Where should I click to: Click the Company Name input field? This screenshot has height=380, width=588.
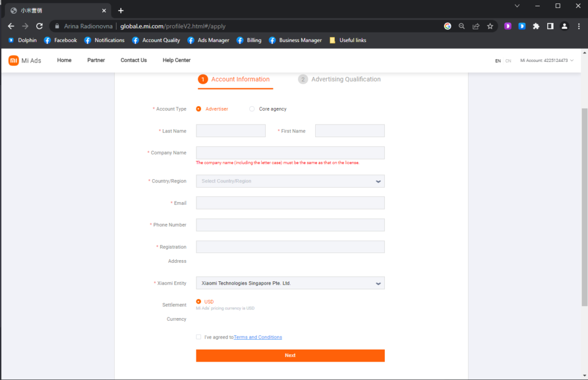click(x=290, y=153)
